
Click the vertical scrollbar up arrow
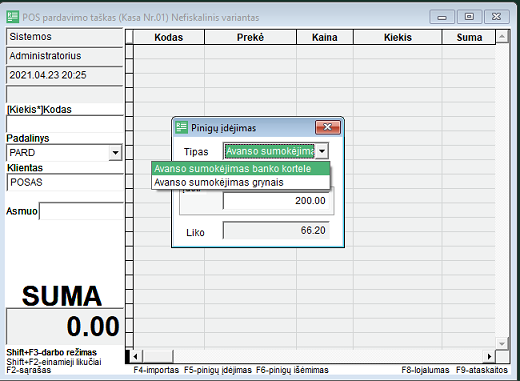[502, 36]
